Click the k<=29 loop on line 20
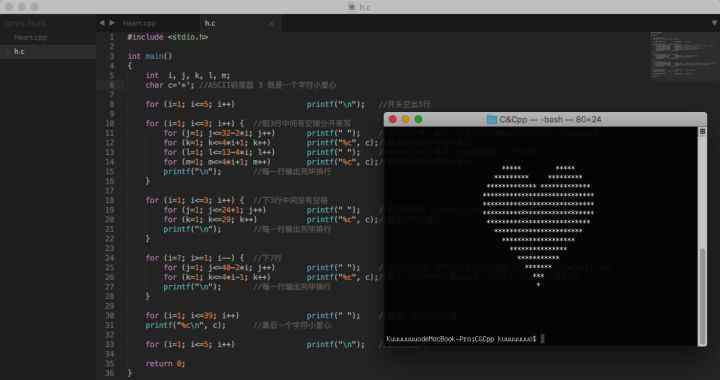 pyautogui.click(x=210, y=219)
